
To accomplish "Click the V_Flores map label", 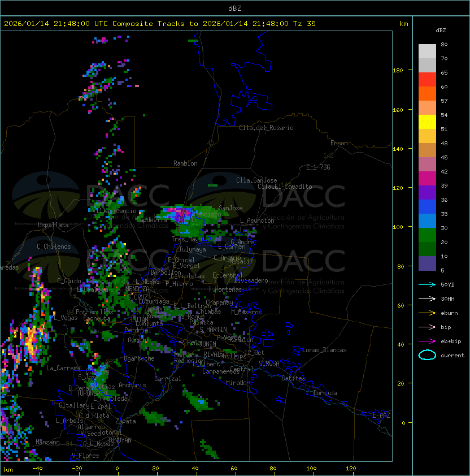I will (85, 456).
